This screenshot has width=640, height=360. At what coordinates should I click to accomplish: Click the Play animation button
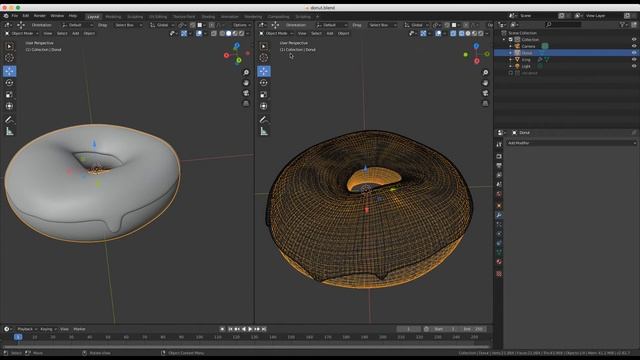pyautogui.click(x=250, y=329)
